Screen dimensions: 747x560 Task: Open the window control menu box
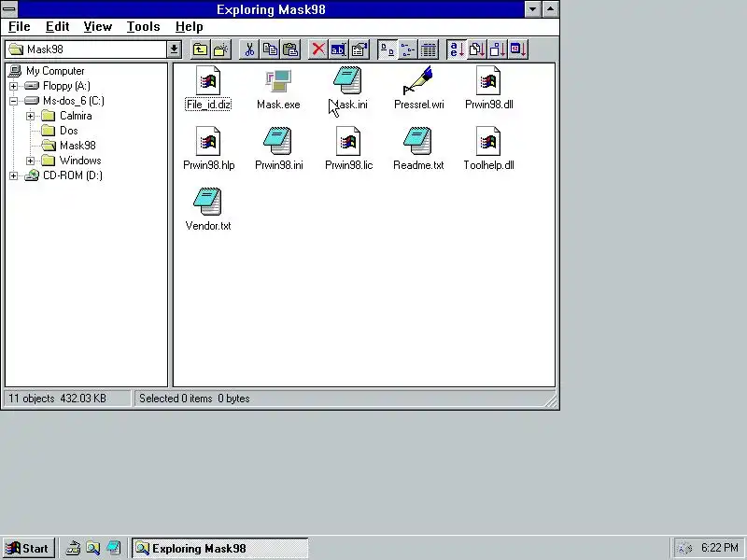point(9,9)
